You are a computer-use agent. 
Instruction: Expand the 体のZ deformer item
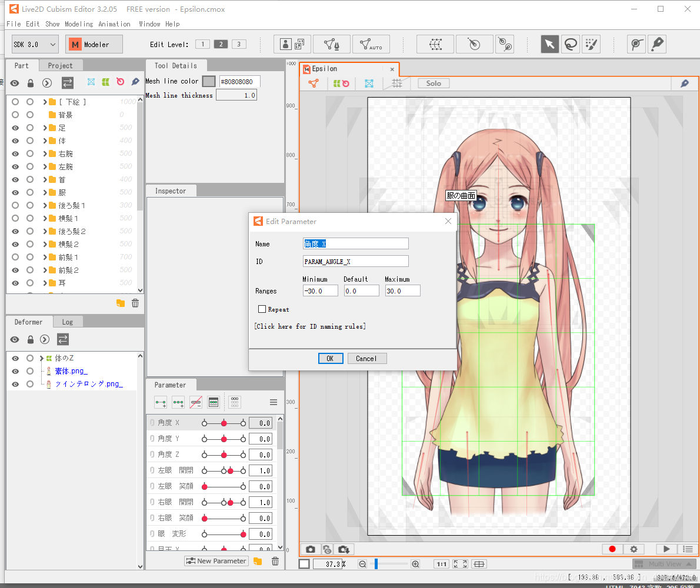42,358
